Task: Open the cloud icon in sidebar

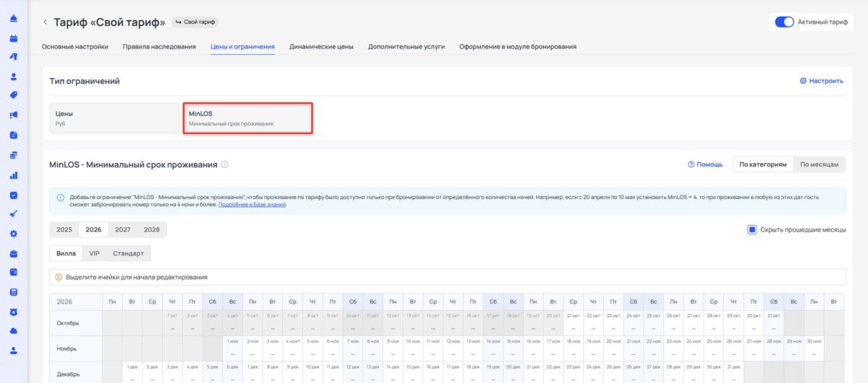Action: 14,331
